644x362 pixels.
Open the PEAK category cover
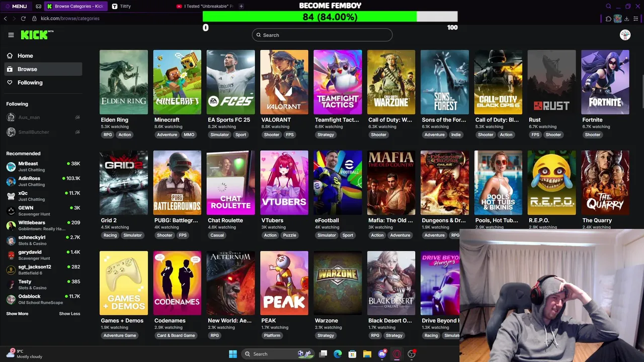[284, 283]
